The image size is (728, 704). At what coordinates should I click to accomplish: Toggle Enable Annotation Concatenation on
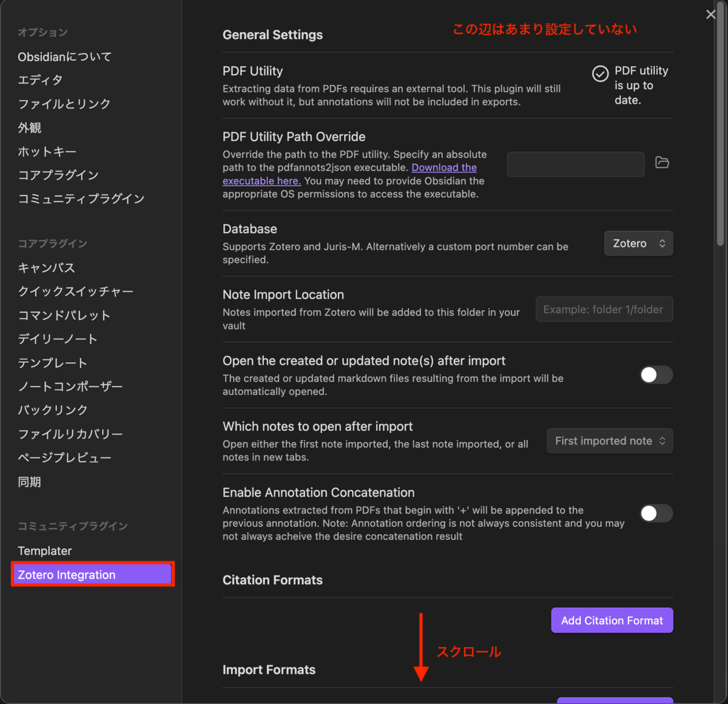(x=656, y=513)
